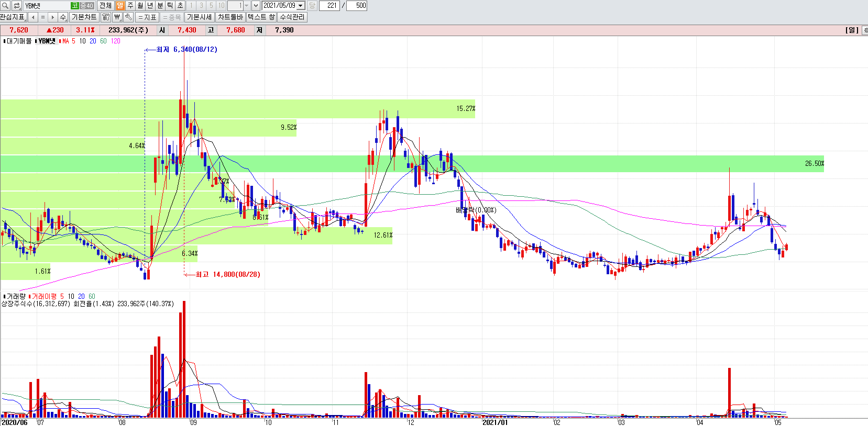
Task: Click the 대기매물 legend label
Action: 19,41
